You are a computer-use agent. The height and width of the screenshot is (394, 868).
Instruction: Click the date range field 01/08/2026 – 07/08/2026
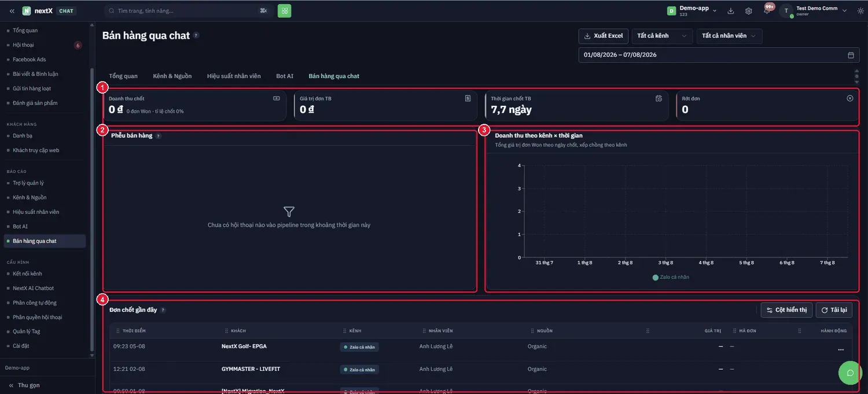[719, 55]
